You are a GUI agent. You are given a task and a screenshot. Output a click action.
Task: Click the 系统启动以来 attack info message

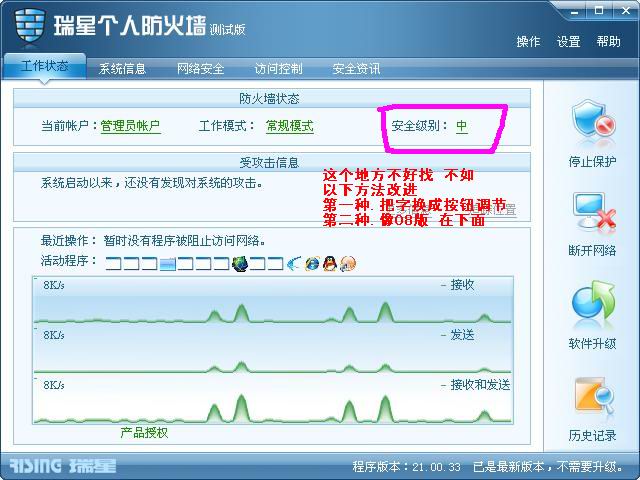pos(152,183)
